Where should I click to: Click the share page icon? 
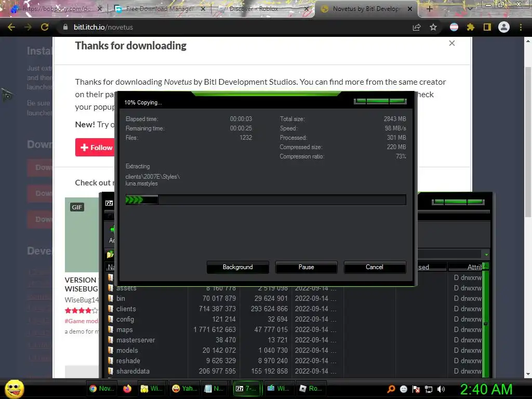pyautogui.click(x=417, y=27)
